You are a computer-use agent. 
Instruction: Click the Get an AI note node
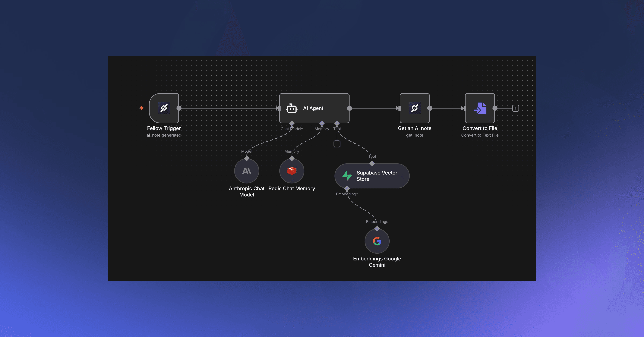pyautogui.click(x=415, y=108)
